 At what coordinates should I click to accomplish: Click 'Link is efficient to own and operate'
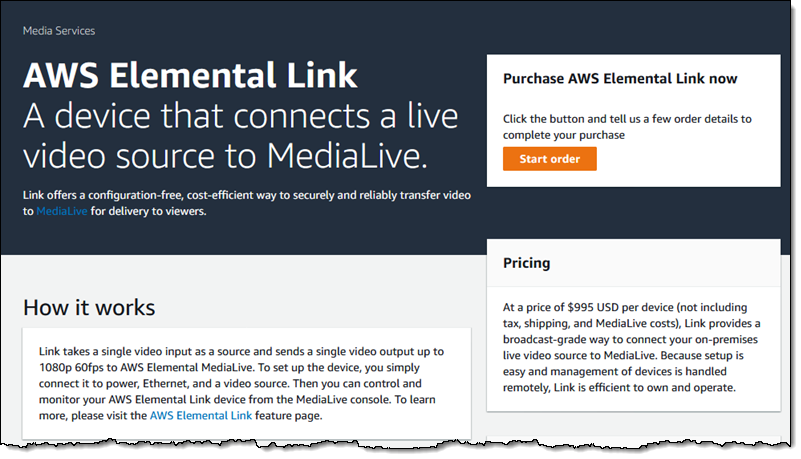640,387
